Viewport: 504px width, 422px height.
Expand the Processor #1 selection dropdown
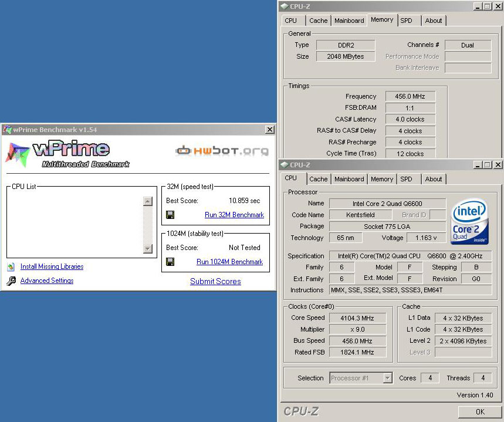point(388,378)
